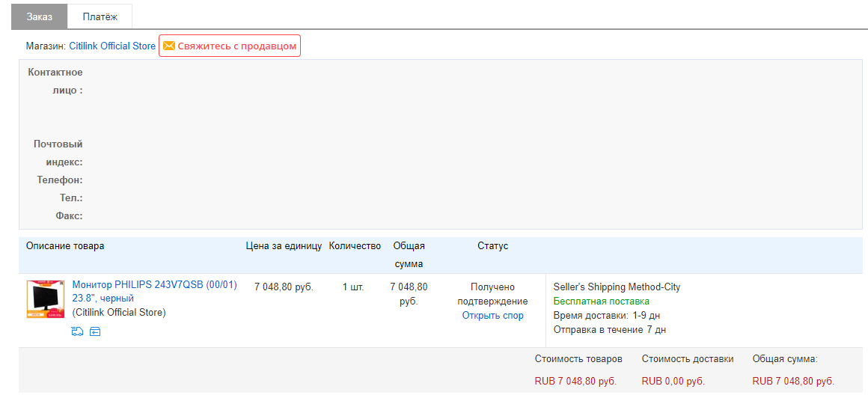Click the quantity 1 шт. cell
Image resolution: width=868 pixels, height=401 pixels.
(352, 287)
